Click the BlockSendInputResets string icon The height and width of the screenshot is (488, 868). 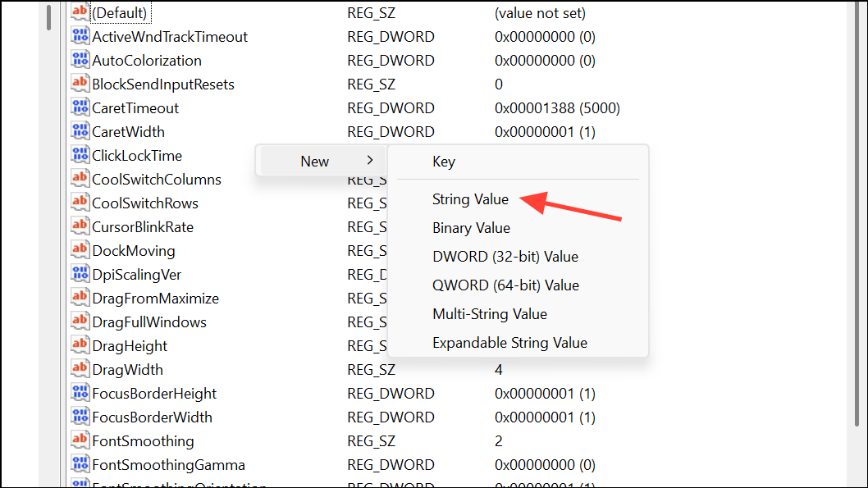[x=80, y=84]
